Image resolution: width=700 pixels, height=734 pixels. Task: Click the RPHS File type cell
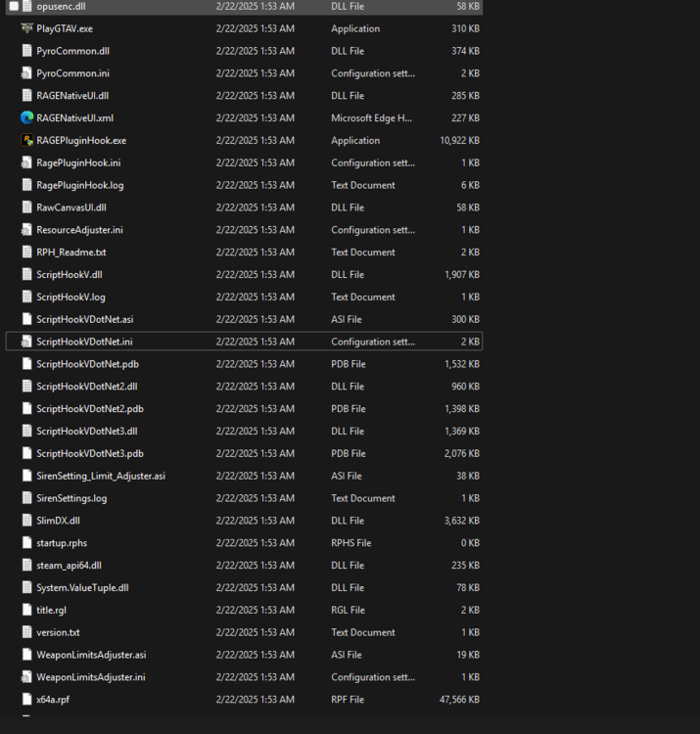point(351,543)
